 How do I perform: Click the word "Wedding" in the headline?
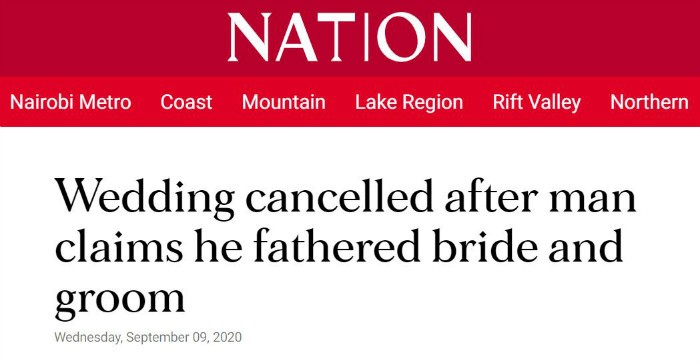click(x=145, y=198)
